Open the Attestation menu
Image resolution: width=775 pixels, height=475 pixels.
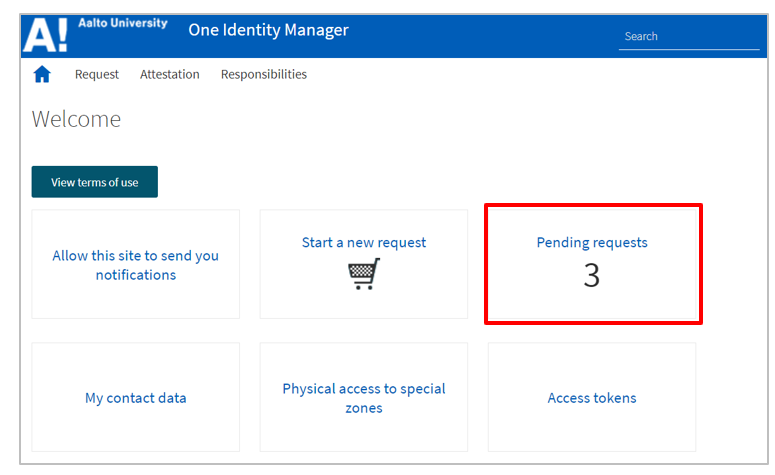(x=170, y=74)
